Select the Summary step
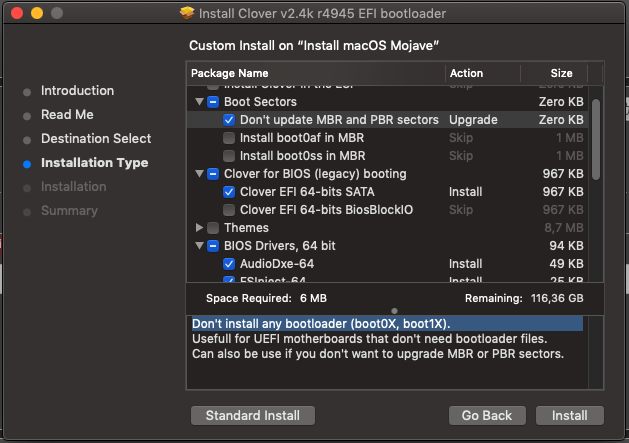 click(x=69, y=211)
